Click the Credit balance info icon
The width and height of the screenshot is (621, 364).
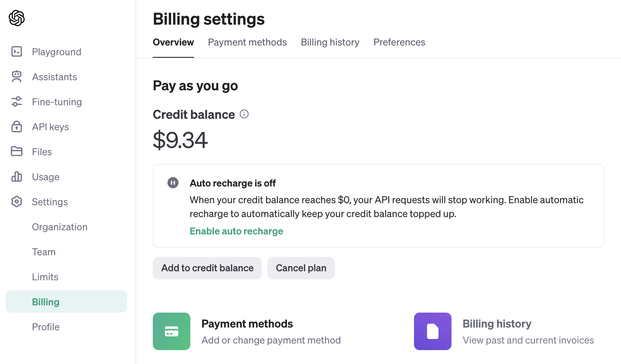[x=244, y=114]
